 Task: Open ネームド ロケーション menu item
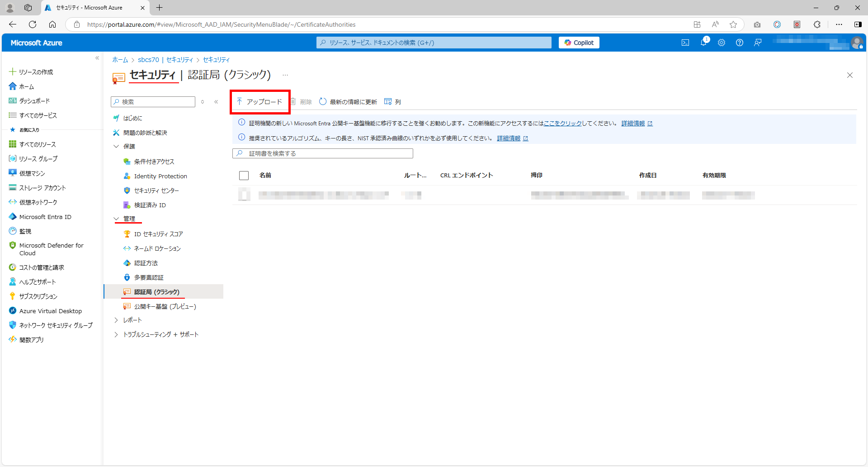[x=157, y=248]
